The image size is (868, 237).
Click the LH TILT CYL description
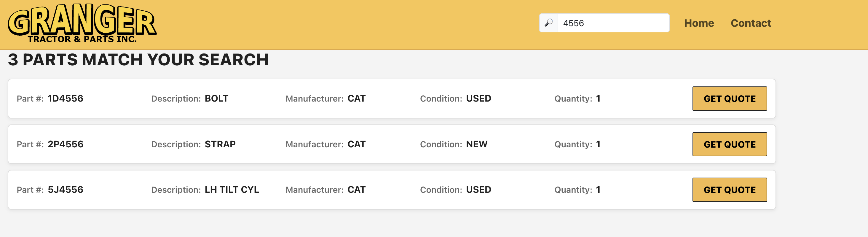(232, 190)
